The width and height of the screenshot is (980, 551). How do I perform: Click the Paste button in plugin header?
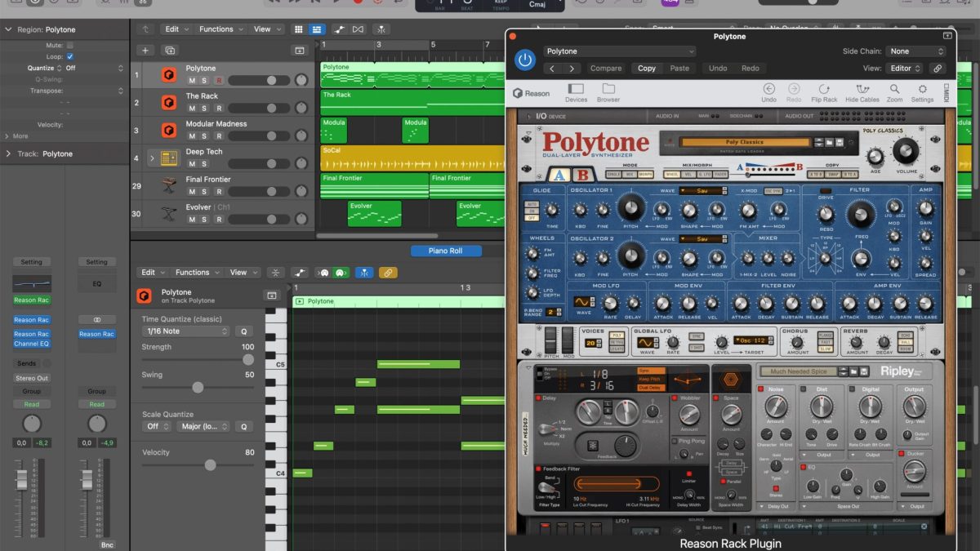click(679, 69)
